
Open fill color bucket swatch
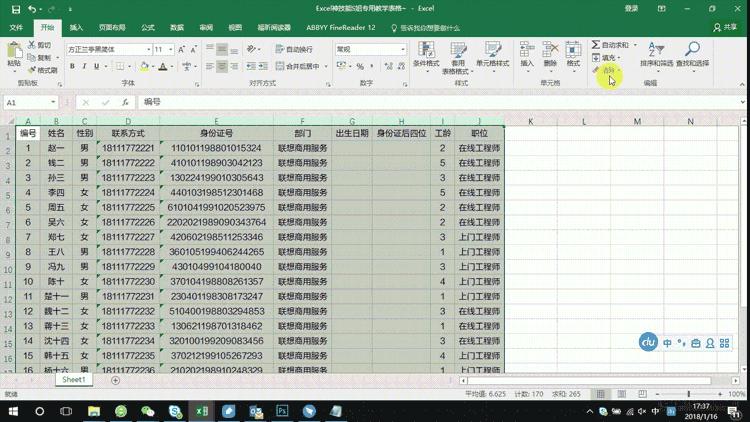click(x=144, y=67)
